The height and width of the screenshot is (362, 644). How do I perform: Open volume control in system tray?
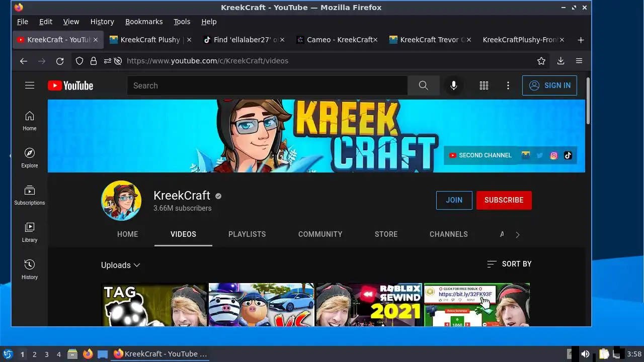(585, 354)
